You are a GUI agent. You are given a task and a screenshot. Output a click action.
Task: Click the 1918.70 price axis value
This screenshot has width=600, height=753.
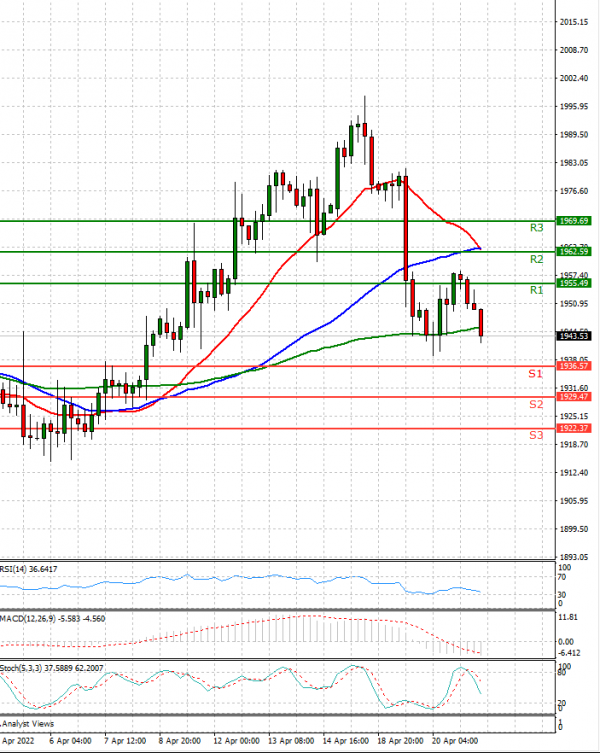574,445
